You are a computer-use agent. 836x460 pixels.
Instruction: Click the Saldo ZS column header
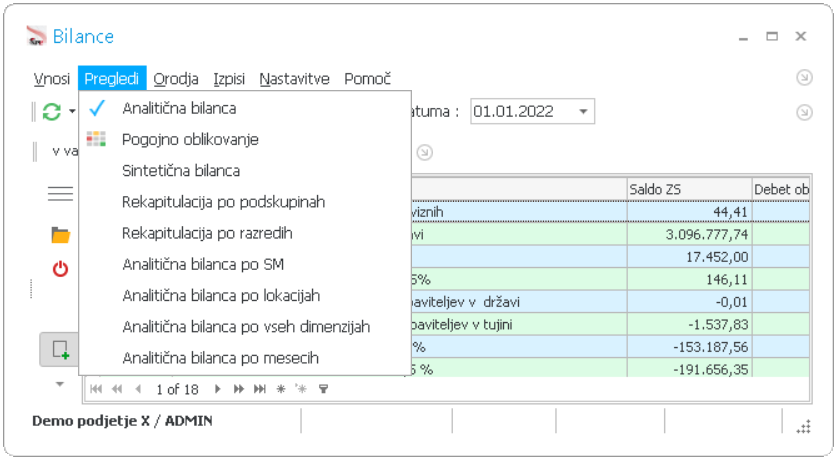tap(689, 189)
